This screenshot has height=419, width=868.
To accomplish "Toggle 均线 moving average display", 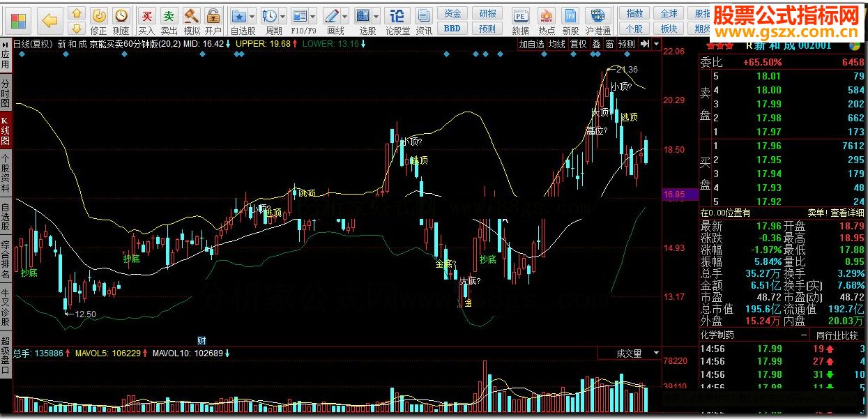I will tap(556, 44).
